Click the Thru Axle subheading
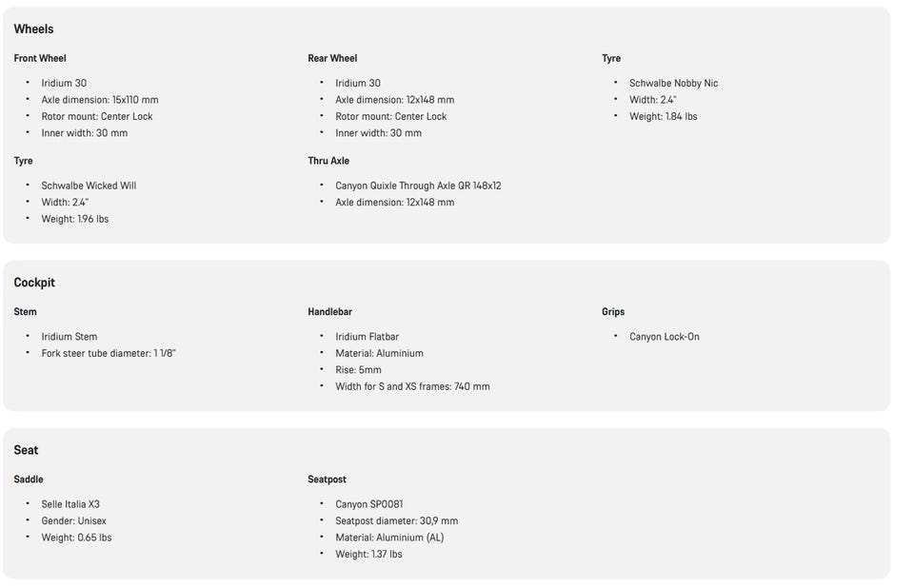This screenshot has width=914, height=588. click(328, 161)
